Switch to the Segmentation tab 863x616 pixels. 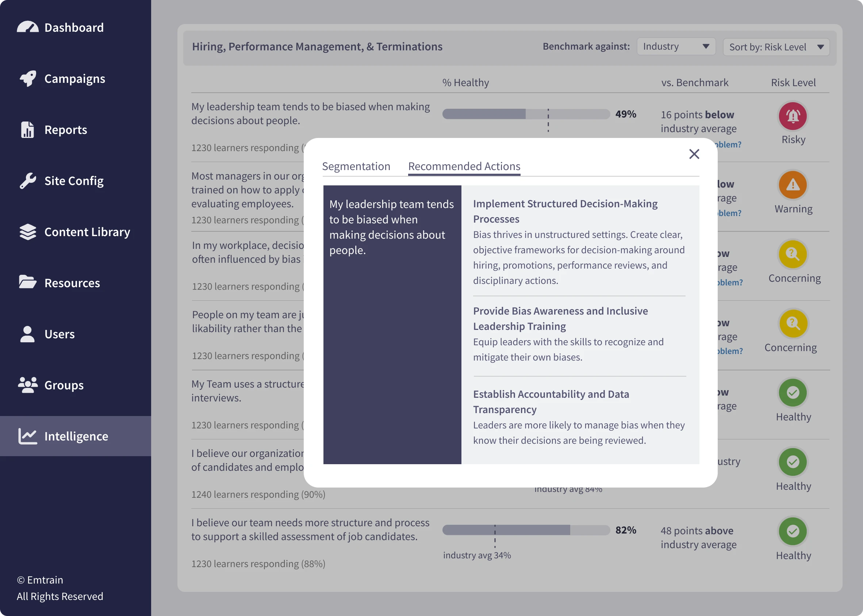pyautogui.click(x=356, y=166)
